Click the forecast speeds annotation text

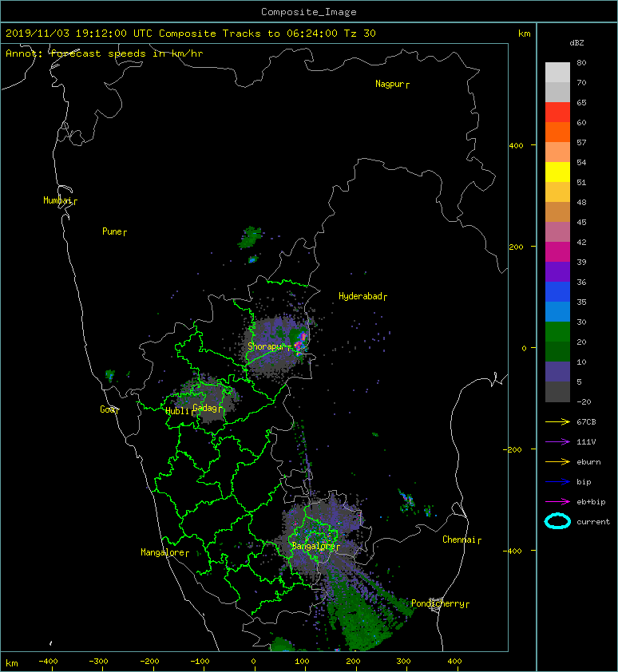click(x=105, y=53)
